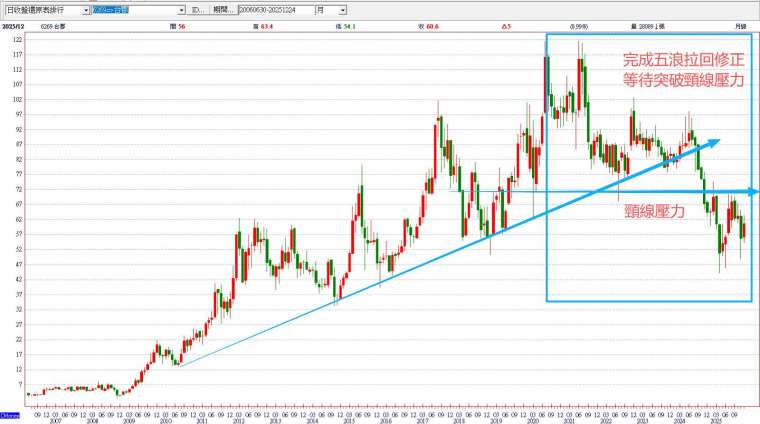The width and height of the screenshot is (760, 424).
Task: Click the upward trendline arrowhead tip
Action: (x=717, y=142)
